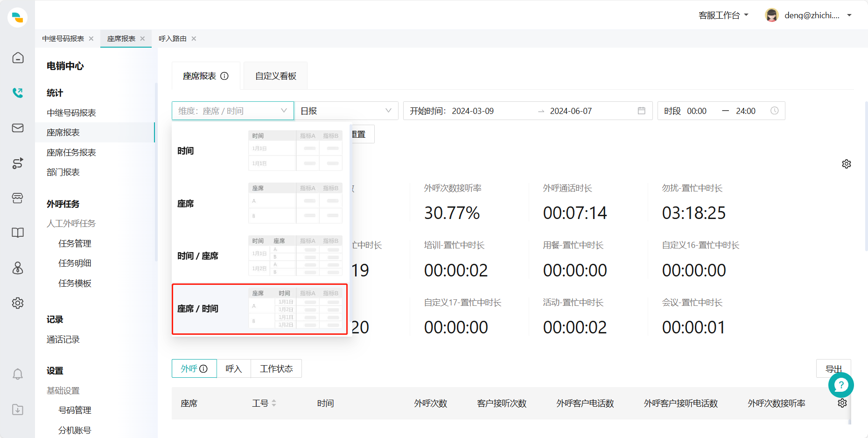This screenshot has height=438, width=868.
Task: Click the 外呼次数 column header
Action: pyautogui.click(x=431, y=403)
